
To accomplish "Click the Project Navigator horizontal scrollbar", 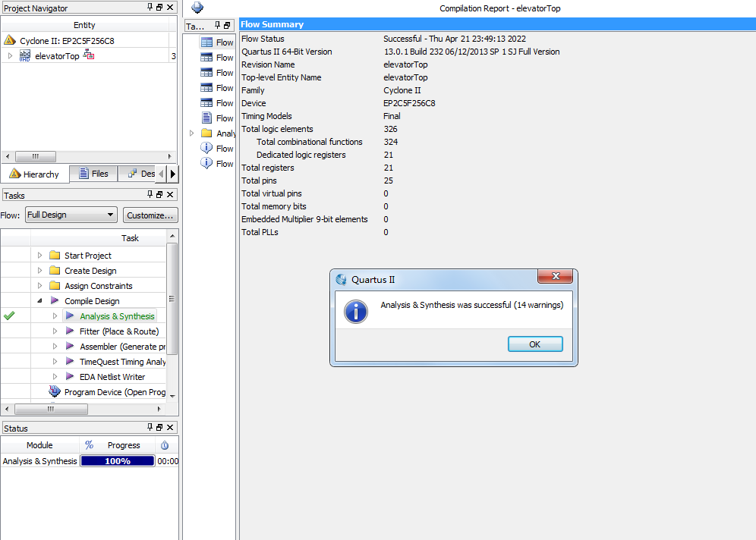I will (36, 156).
